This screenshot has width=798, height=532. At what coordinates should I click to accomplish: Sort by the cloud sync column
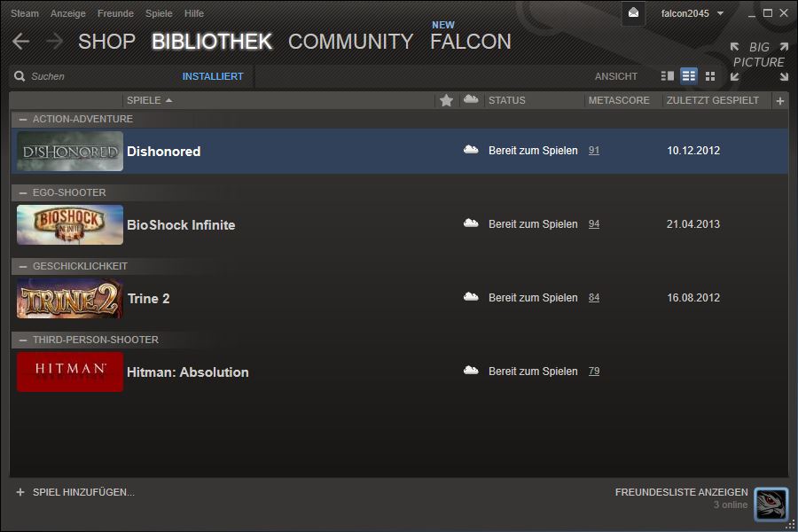point(471,99)
